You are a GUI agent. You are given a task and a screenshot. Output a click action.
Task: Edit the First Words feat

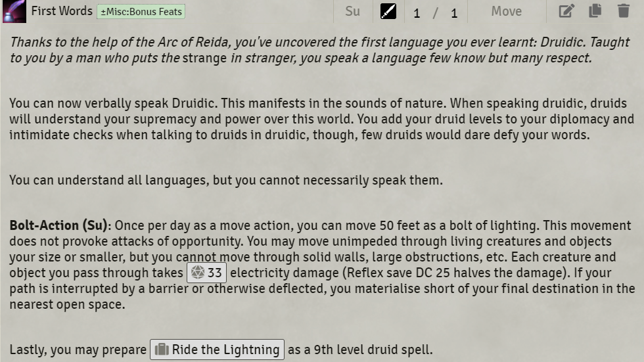coord(566,11)
